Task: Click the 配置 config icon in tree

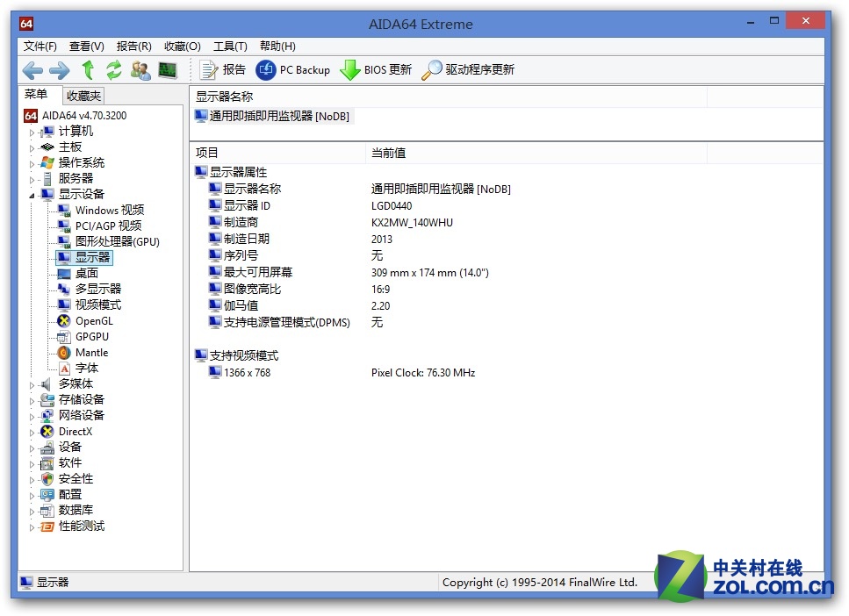Action: click(47, 495)
